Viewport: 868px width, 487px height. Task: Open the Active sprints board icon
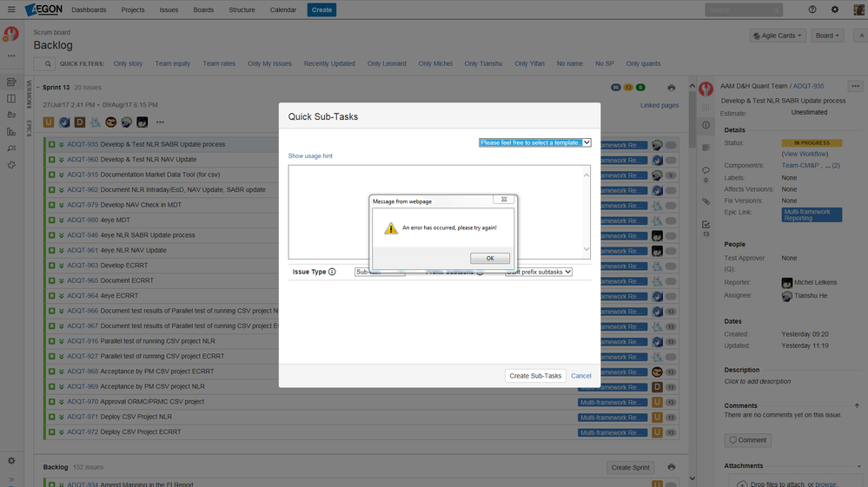click(x=11, y=98)
